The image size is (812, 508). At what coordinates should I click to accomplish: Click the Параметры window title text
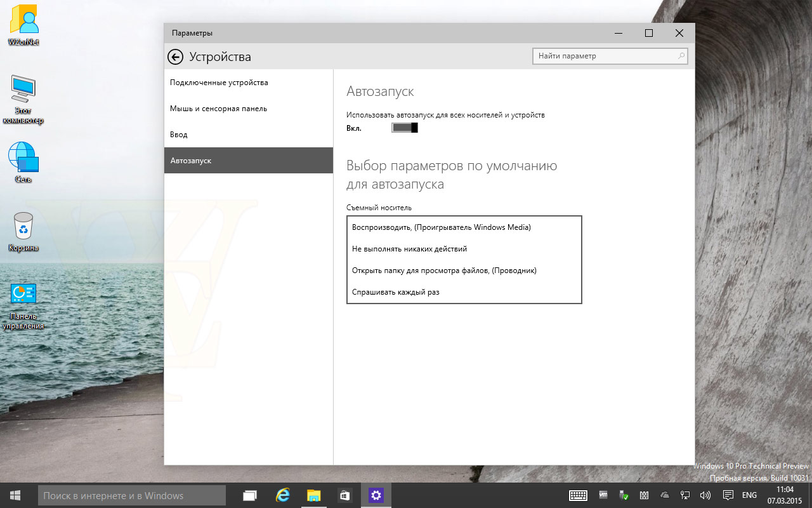(192, 33)
